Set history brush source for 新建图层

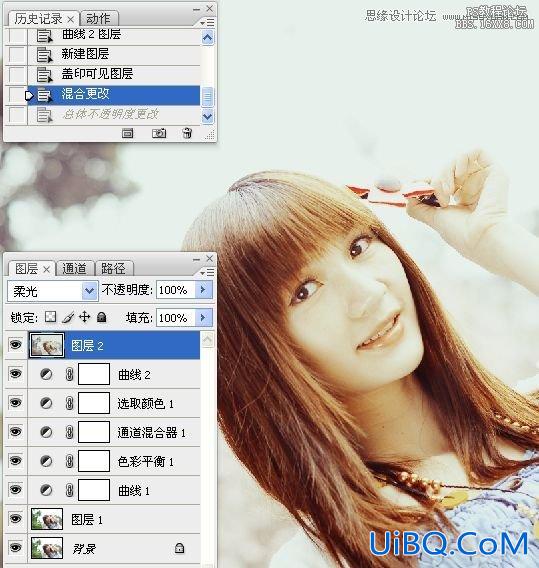(x=17, y=55)
